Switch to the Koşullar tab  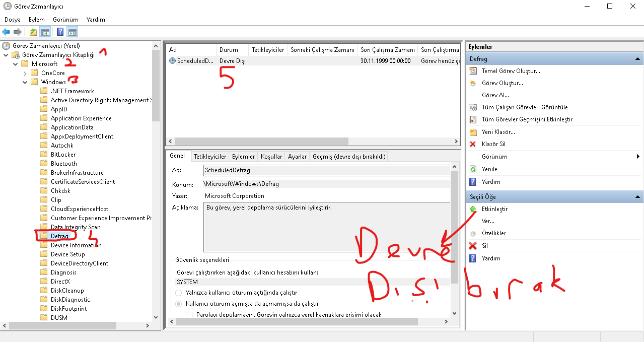click(271, 157)
